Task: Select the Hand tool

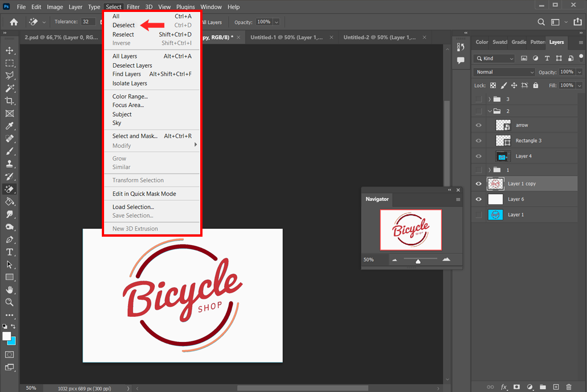Action: click(x=10, y=290)
